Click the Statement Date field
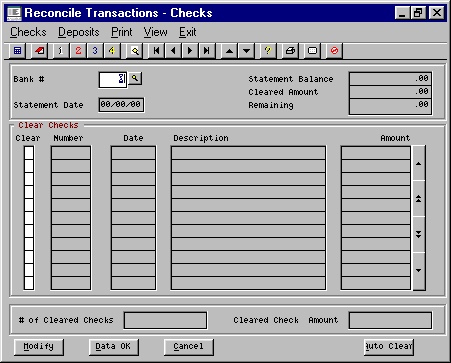451x363 pixels. [x=121, y=105]
